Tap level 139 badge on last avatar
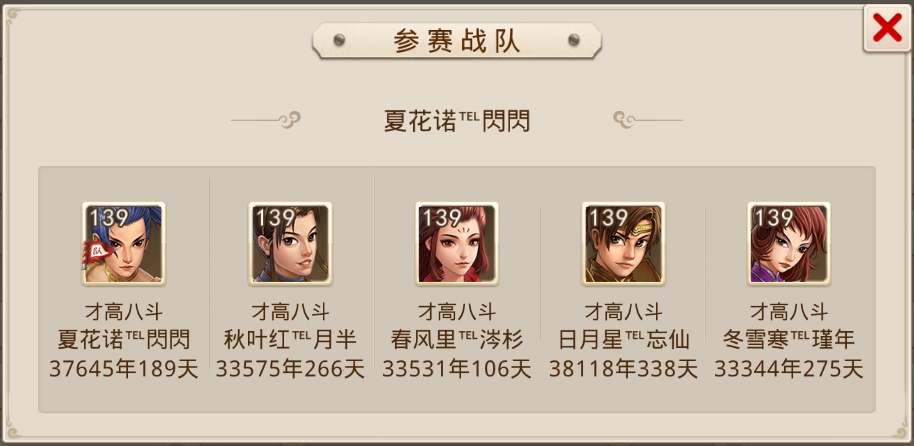The width and height of the screenshot is (914, 446). (774, 217)
